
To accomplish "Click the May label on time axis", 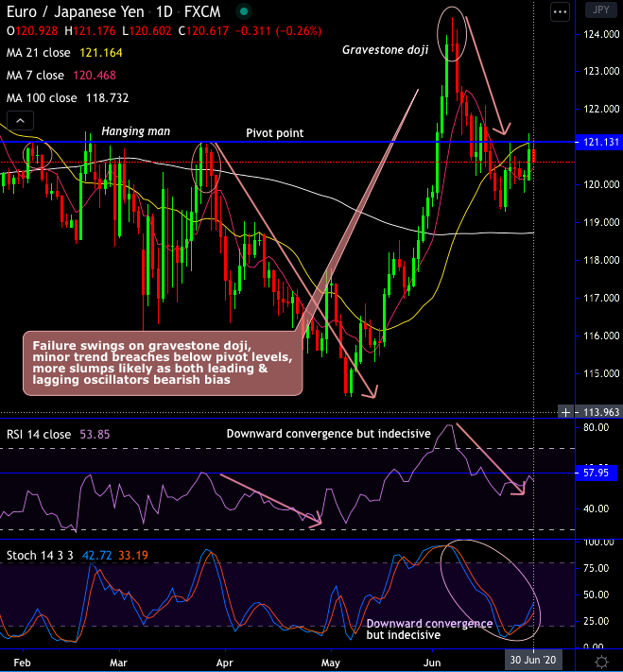I will pos(330,663).
